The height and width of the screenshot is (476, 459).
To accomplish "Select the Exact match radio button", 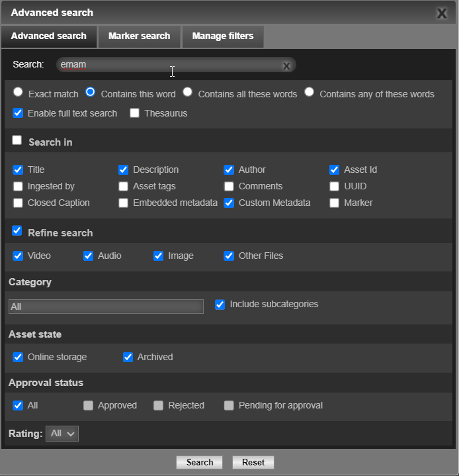I will 18,91.
